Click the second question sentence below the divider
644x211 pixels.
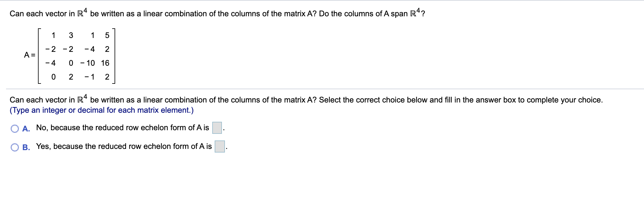pos(211,99)
